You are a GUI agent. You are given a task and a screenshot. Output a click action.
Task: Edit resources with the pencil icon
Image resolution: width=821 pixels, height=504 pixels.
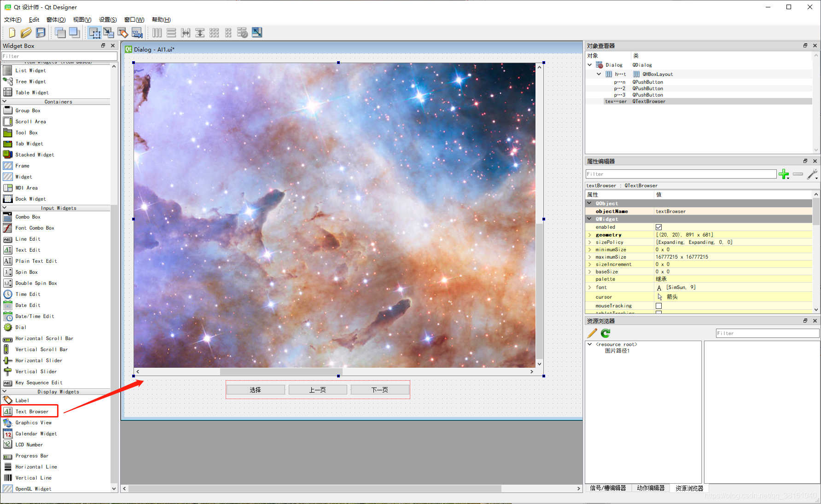592,333
